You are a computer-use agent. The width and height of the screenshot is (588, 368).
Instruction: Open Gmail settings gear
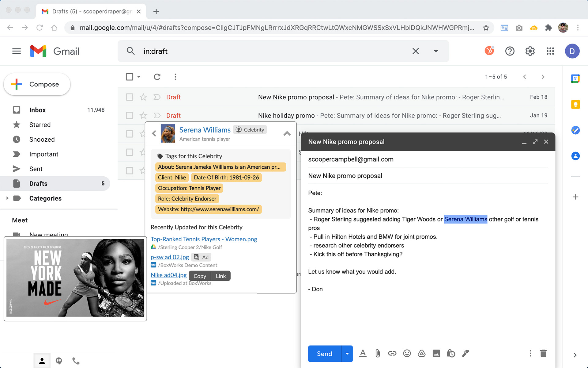pos(530,51)
